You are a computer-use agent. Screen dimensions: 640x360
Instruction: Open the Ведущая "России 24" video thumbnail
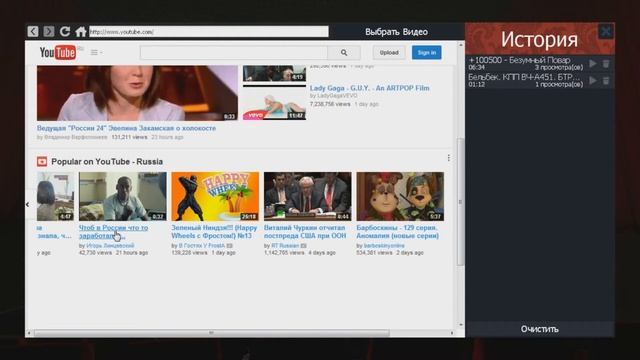137,93
